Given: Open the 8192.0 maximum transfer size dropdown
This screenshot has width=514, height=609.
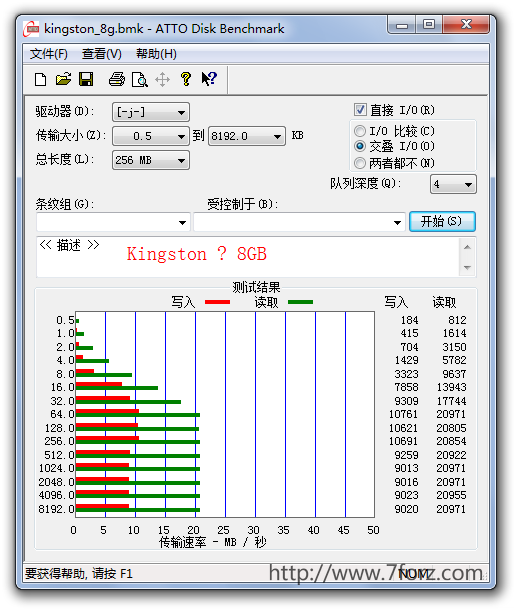Looking at the screenshot, I should tap(247, 136).
